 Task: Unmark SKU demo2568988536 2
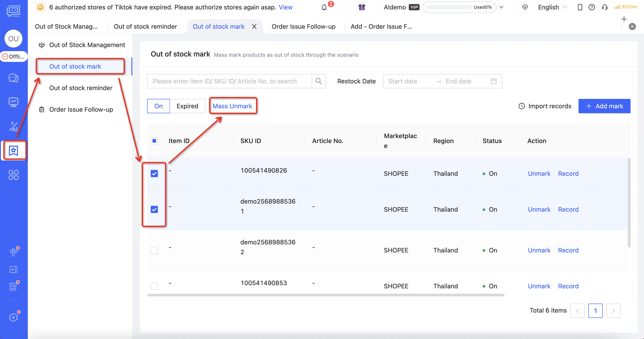539,250
